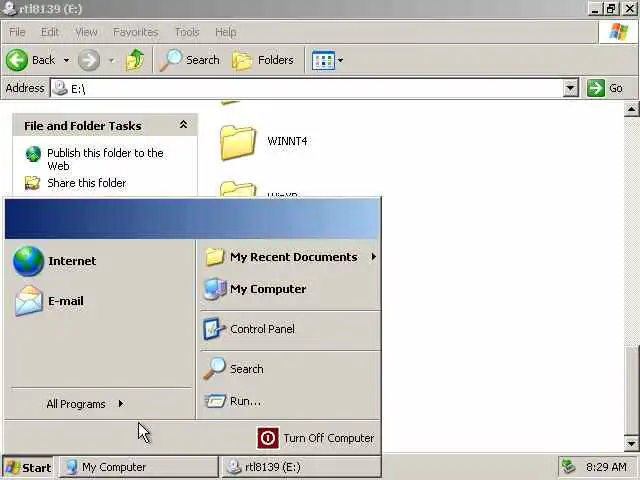Select the WINNT4 folder icon

(238, 142)
